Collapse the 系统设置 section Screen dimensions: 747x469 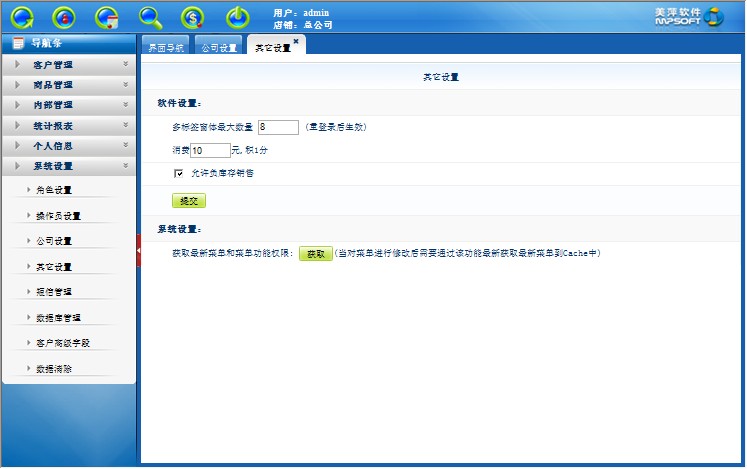68,166
